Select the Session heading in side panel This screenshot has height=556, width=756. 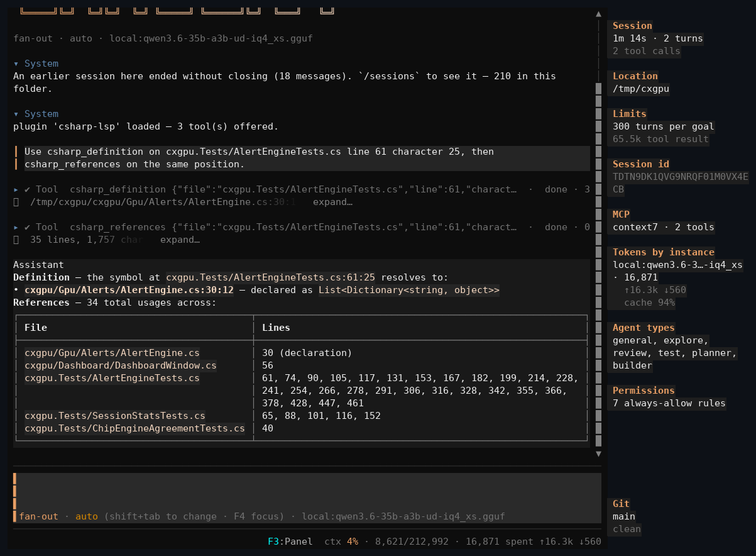coord(632,26)
